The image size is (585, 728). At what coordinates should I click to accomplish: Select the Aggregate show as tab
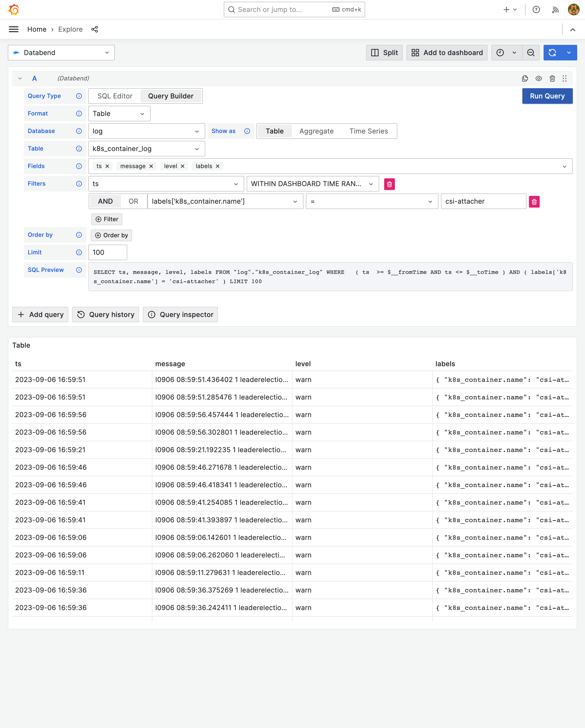[316, 131]
